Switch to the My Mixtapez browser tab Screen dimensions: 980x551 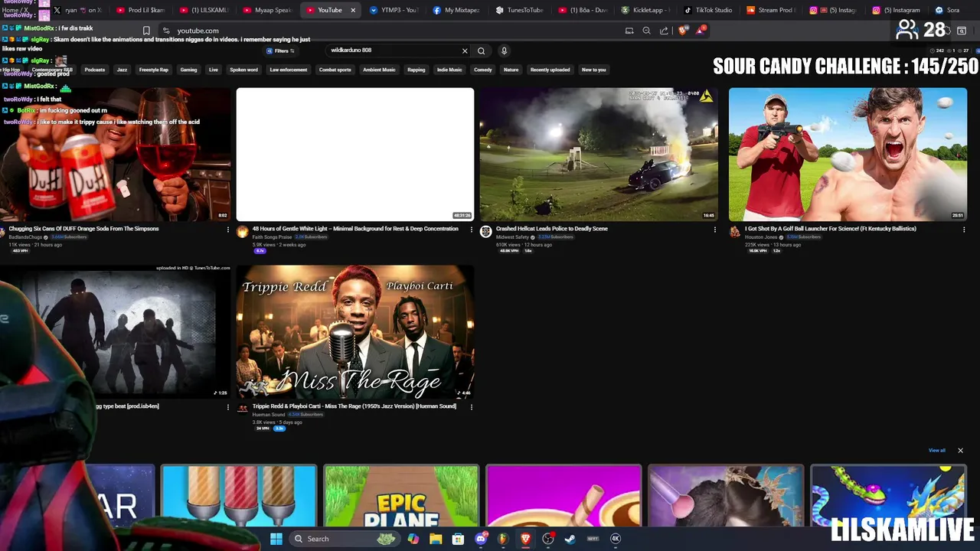click(456, 10)
